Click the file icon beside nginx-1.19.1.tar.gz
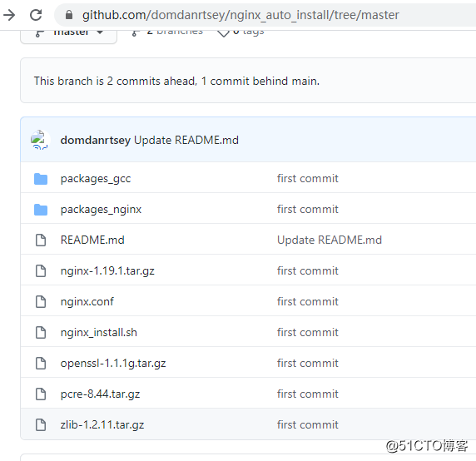This screenshot has height=461, width=476. pyautogui.click(x=41, y=271)
